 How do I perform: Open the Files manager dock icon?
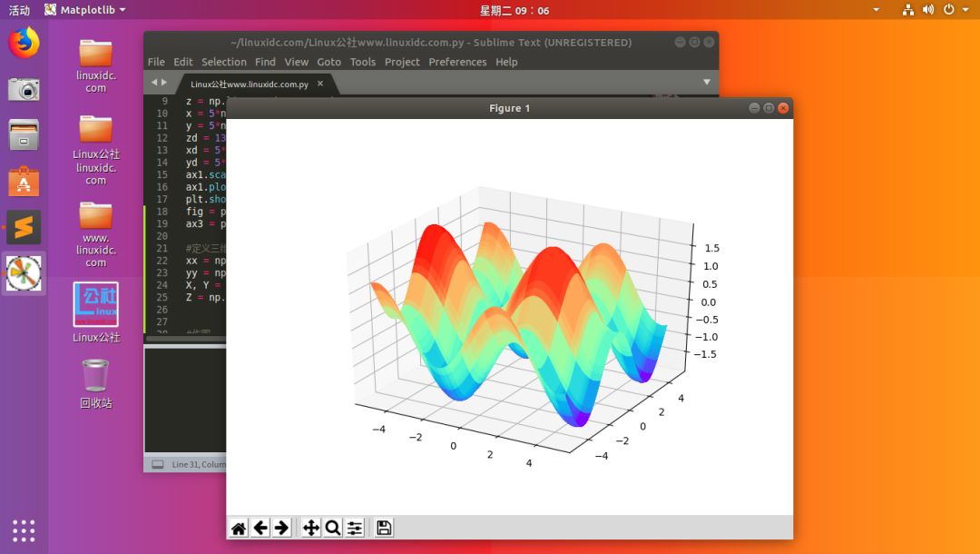click(x=24, y=134)
